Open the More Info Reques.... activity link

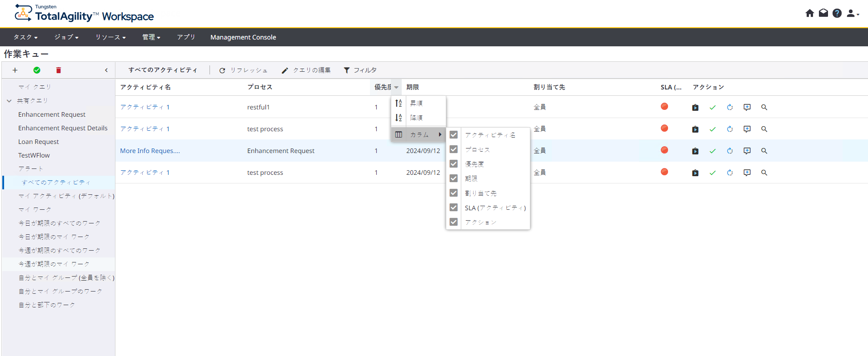pyautogui.click(x=150, y=151)
